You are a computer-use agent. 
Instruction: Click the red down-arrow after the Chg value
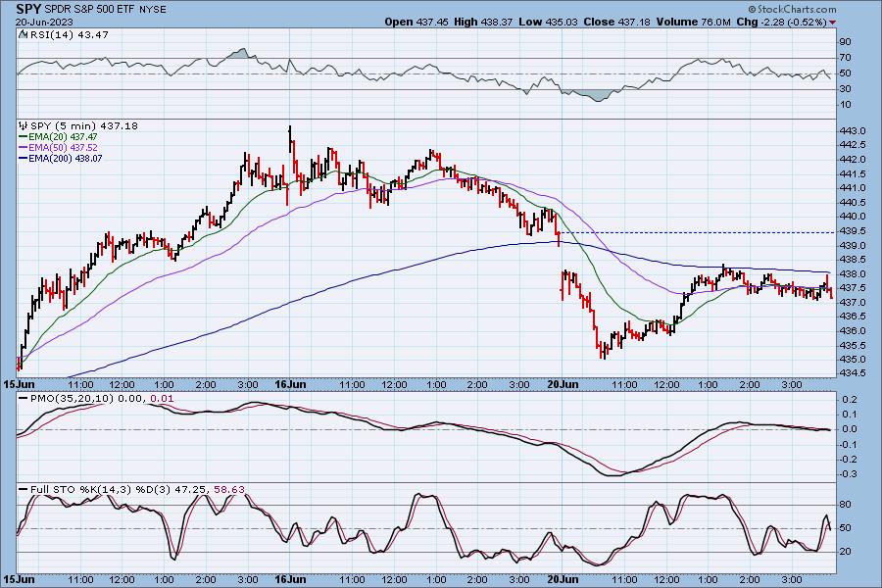pyautogui.click(x=833, y=23)
